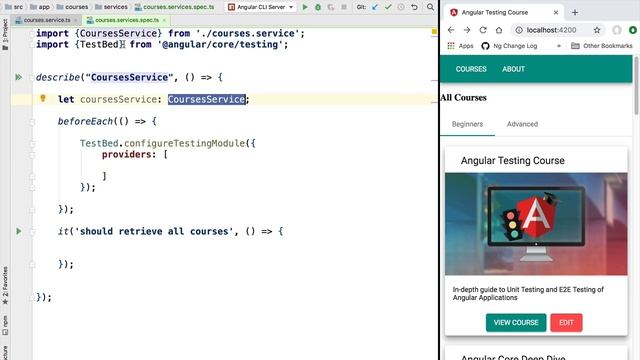Click the highlighted CoursesService type in code
This screenshot has height=360, width=640.
[207, 99]
